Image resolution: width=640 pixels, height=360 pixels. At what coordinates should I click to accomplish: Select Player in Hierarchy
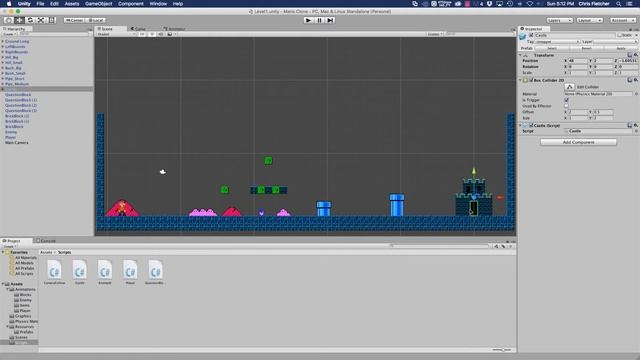11,137
